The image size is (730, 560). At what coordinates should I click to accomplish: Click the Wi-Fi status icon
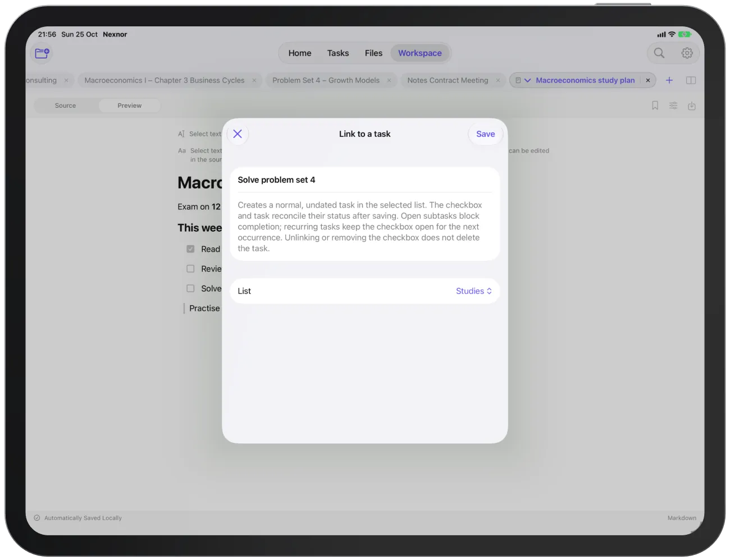(x=672, y=34)
